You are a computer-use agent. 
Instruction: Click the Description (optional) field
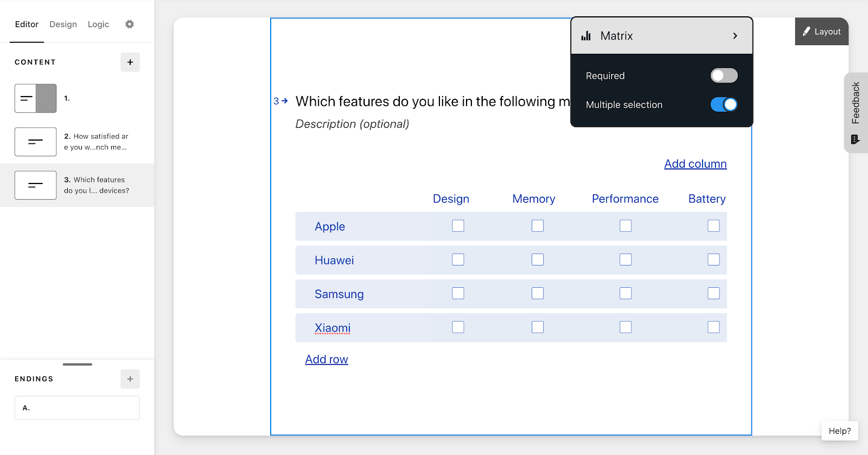pyautogui.click(x=352, y=124)
